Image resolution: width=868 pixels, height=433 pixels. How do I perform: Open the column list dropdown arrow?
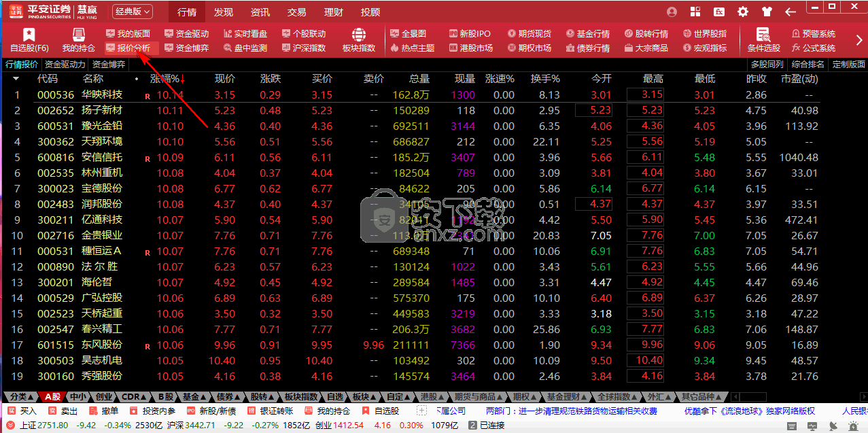[16, 79]
